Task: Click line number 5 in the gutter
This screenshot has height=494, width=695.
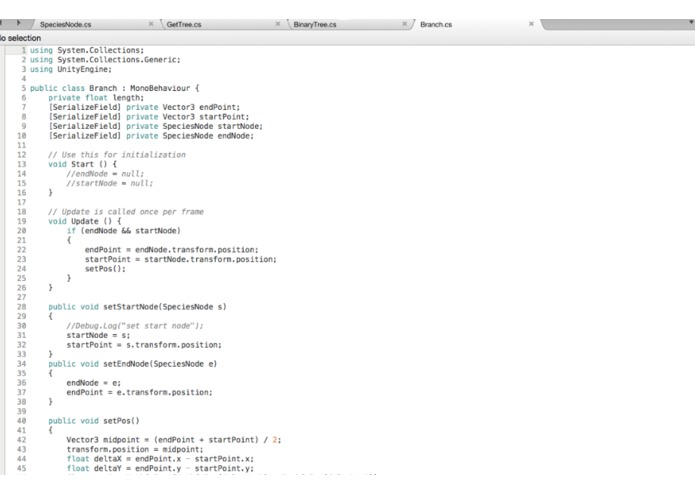Action: pos(23,88)
